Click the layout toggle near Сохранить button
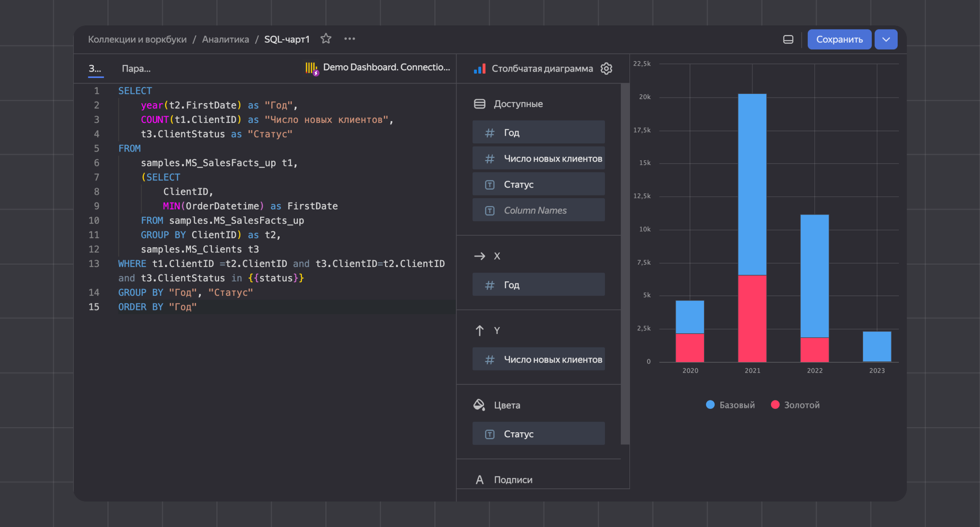The width and height of the screenshot is (980, 527). click(788, 39)
